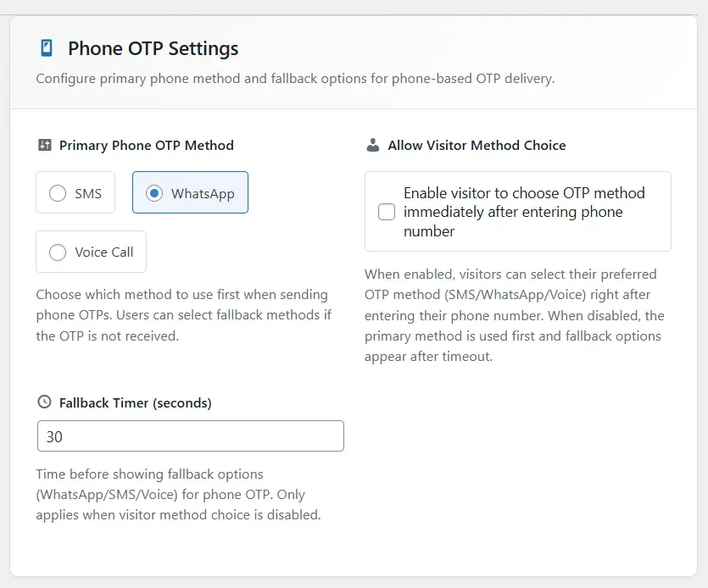Viewport: 708px width, 588px height.
Task: Select the WhatsApp radio button circle
Action: pyautogui.click(x=154, y=193)
